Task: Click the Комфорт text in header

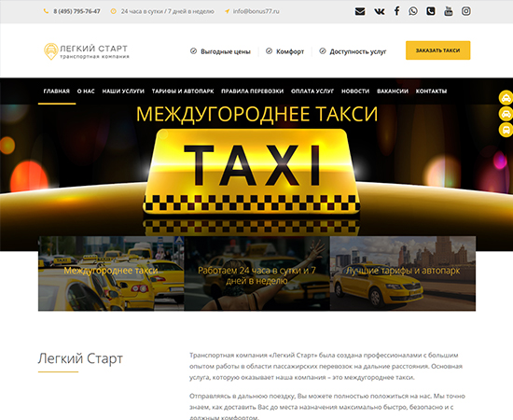Action: 290,51
